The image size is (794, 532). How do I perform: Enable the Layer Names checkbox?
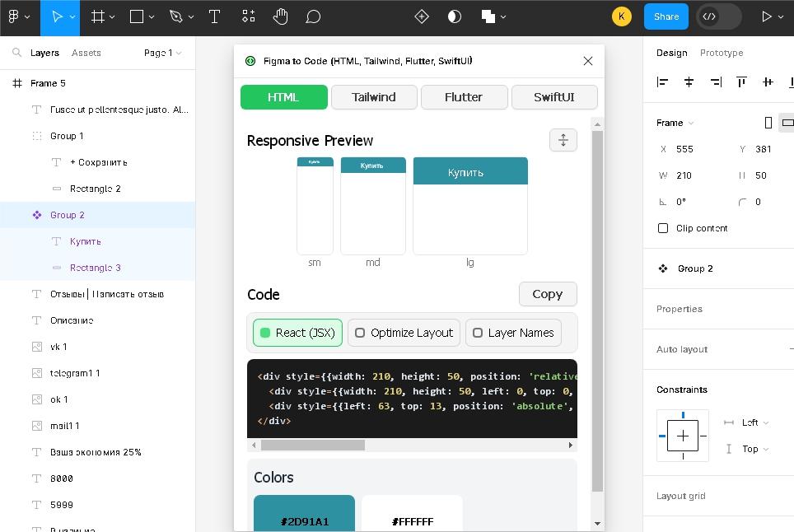[478, 333]
